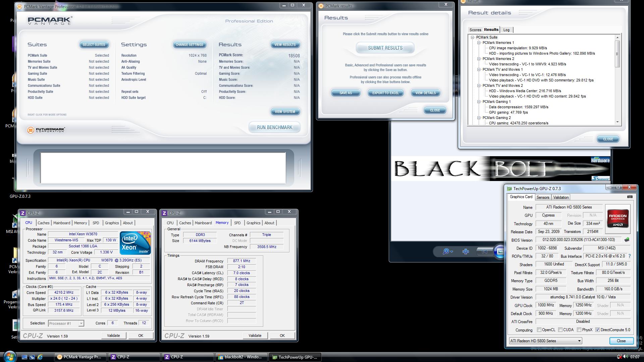This screenshot has height=362, width=644.
Task: Open Mainboard tab in the left CPU-Z window
Action: tap(62, 223)
